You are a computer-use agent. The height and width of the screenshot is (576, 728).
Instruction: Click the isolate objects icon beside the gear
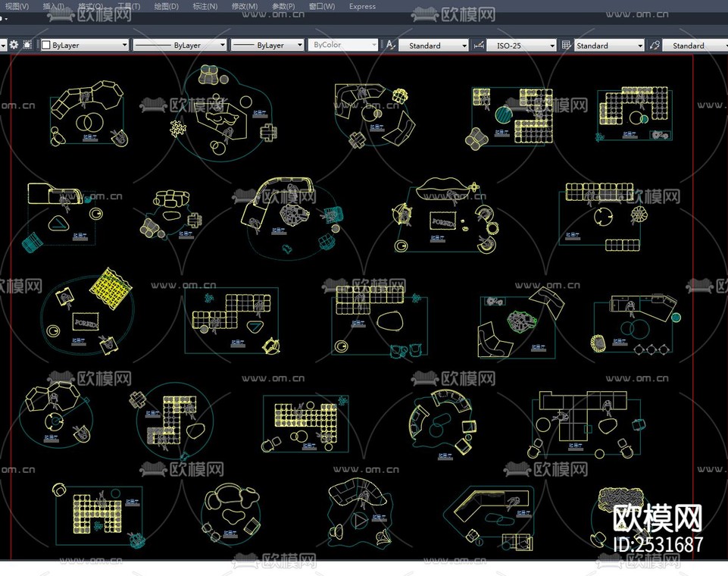[x=27, y=45]
